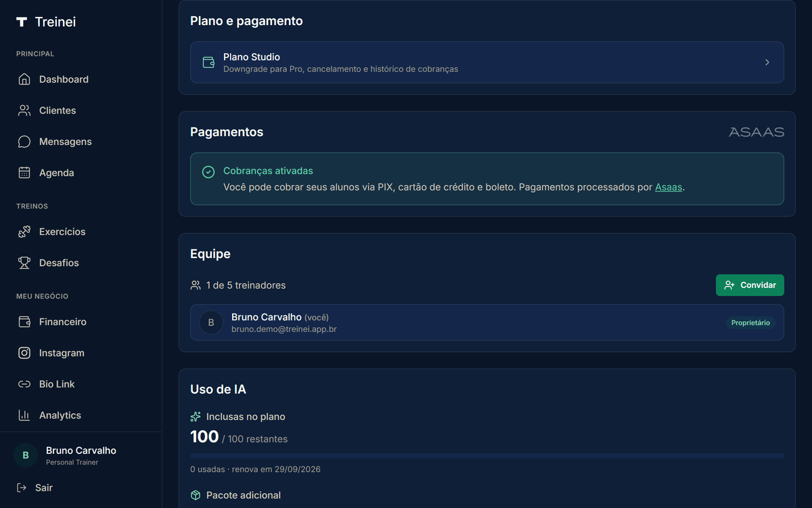
Task: Click the AI usage progress bar
Action: pos(487,456)
